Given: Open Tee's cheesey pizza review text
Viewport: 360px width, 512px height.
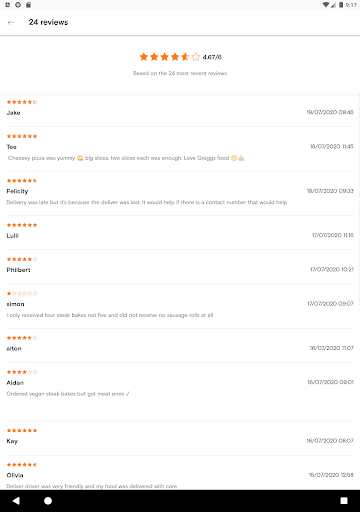Looking at the screenshot, I should 126,158.
